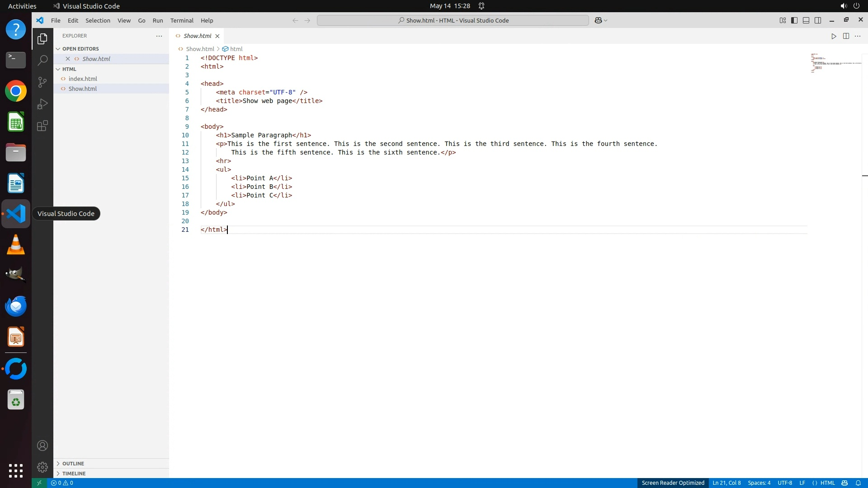Open index.html from the explorer
The width and height of the screenshot is (868, 488).
pos(83,79)
